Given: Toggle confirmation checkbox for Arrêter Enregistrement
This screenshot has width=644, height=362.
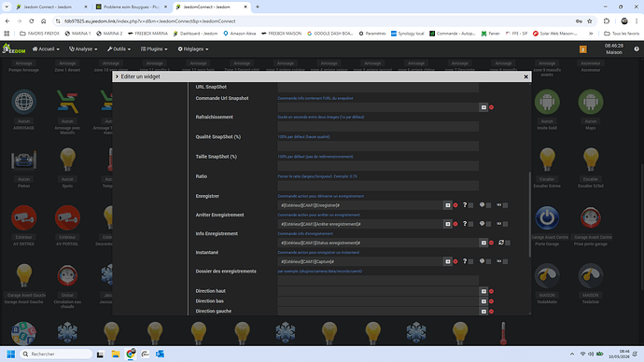Looking at the screenshot, I should point(471,224).
